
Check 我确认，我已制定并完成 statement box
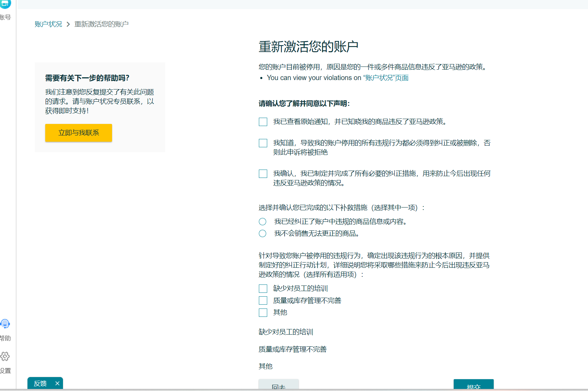point(263,174)
